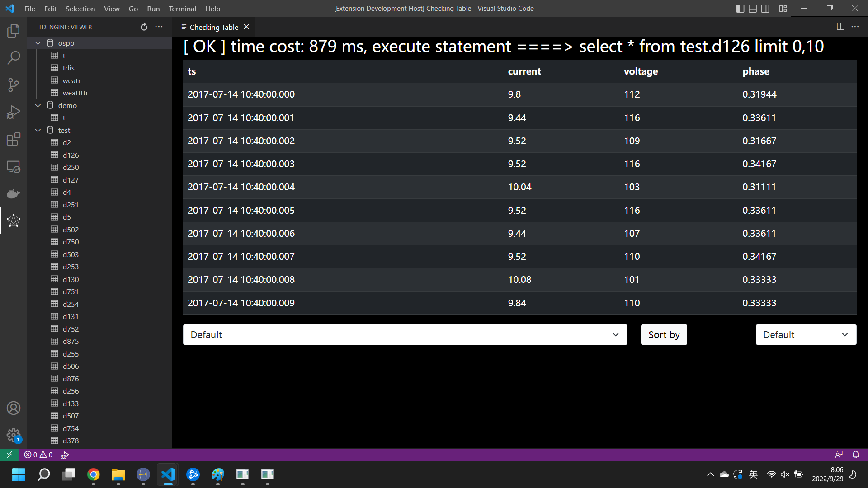Open the Windows Start menu

pos(19,474)
